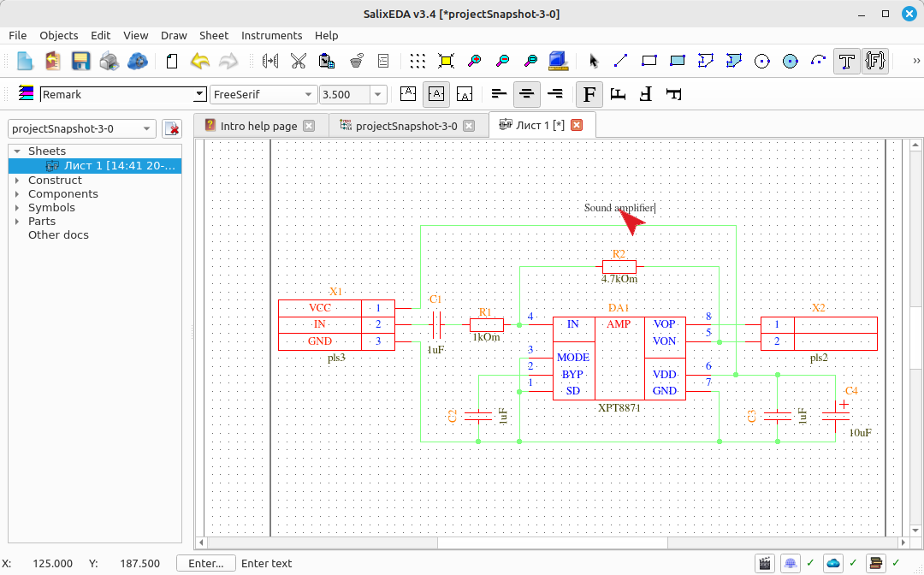Viewport: 924px width, 575px height.
Task: Click the new project file icon
Action: point(24,61)
